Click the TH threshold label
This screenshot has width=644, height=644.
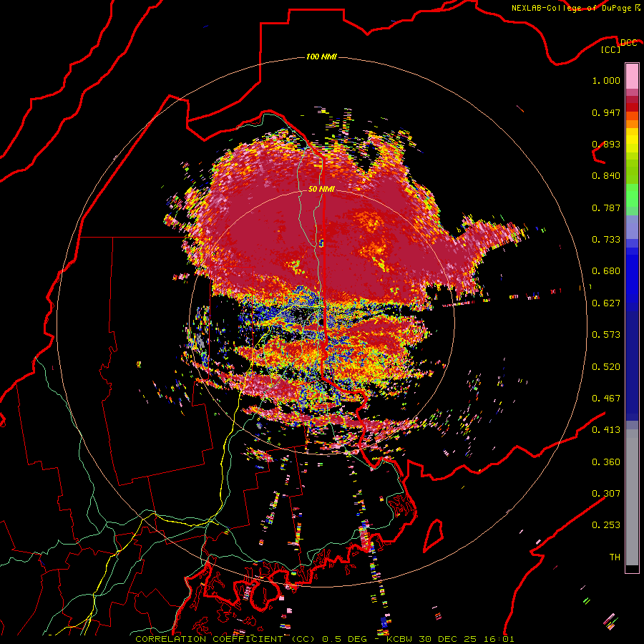[x=615, y=557]
